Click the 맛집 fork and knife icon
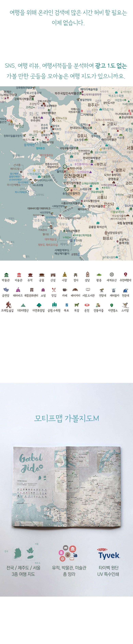 coord(54,290)
